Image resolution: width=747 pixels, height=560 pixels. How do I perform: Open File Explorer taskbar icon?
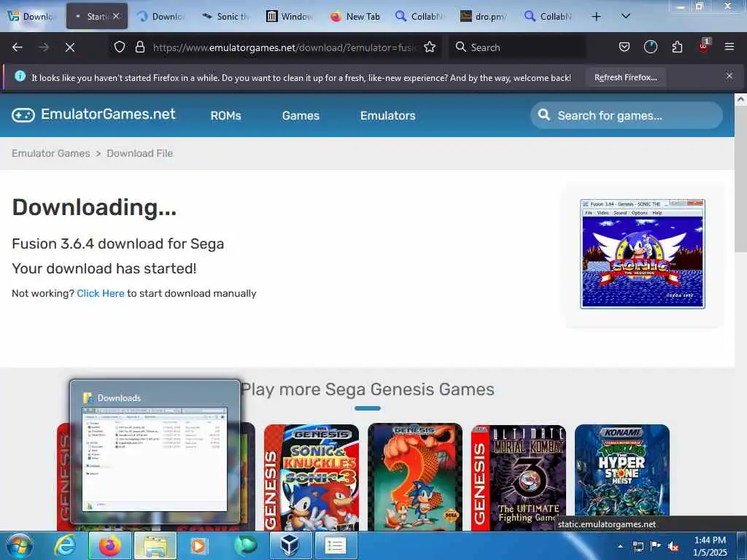click(x=155, y=545)
